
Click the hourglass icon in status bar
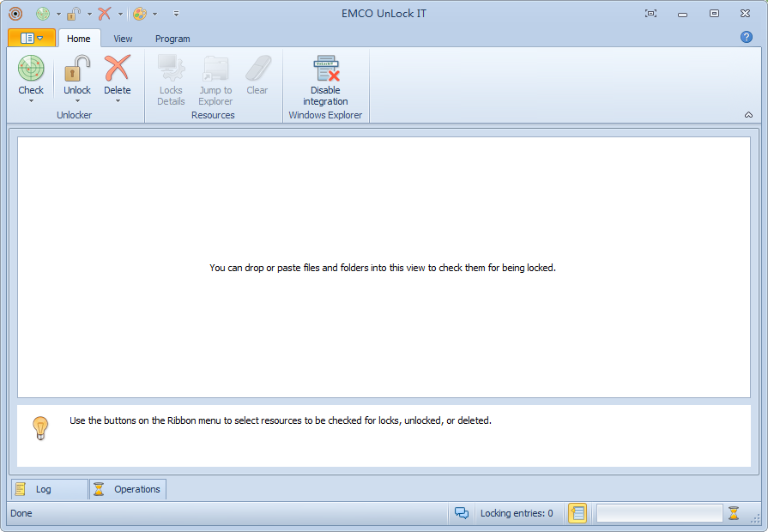click(x=734, y=513)
